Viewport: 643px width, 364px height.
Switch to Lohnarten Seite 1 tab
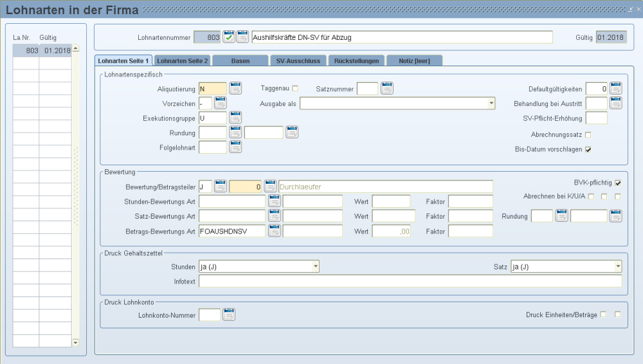click(123, 60)
